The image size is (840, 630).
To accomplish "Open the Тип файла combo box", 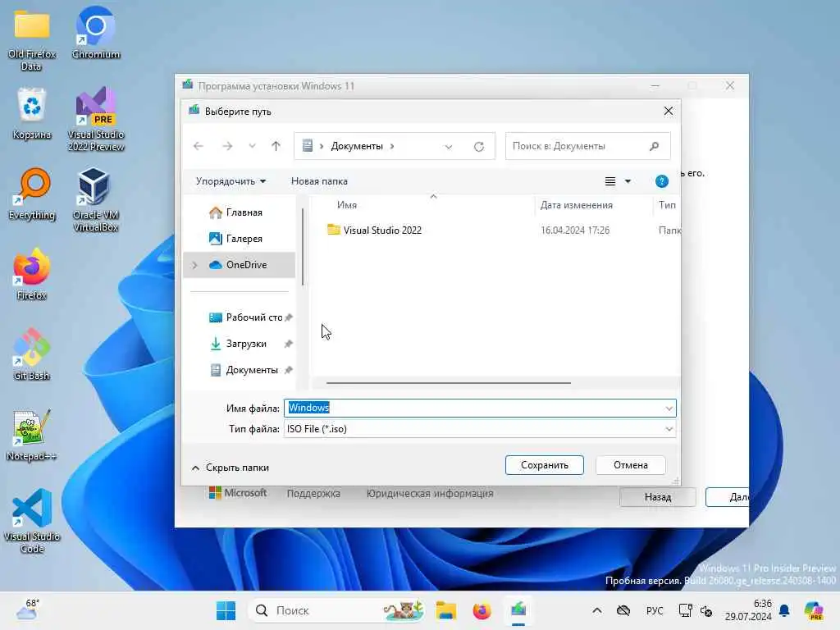I will pos(479,428).
